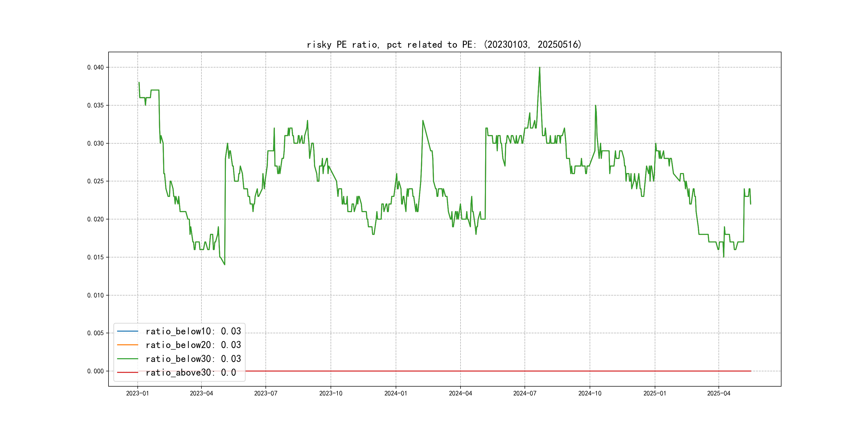Click the 0.000 y-axis tick label
Screen dimensions: 868x434
coord(95,371)
